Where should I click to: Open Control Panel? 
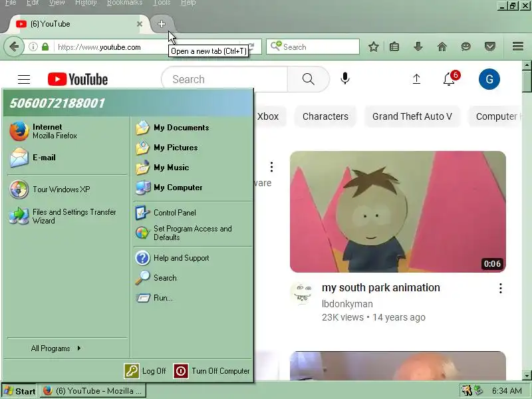[x=193, y=213]
